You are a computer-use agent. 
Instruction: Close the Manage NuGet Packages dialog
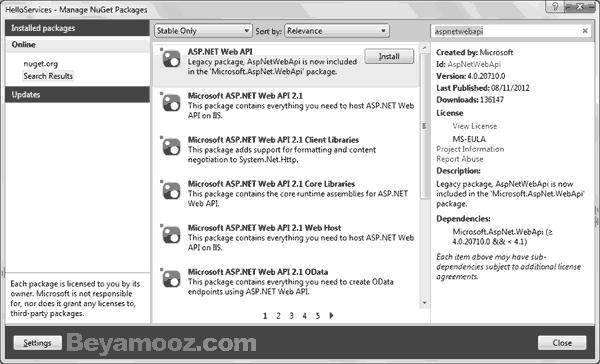tap(562, 343)
